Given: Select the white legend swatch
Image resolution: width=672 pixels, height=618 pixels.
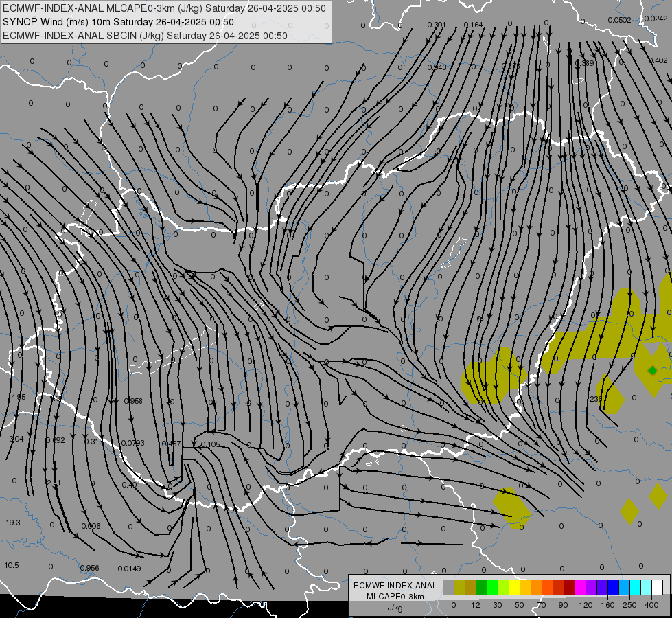Looking at the screenshot, I should coord(658,587).
